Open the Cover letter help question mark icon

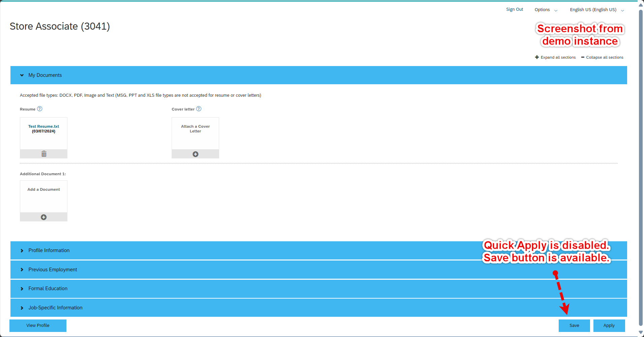199,109
